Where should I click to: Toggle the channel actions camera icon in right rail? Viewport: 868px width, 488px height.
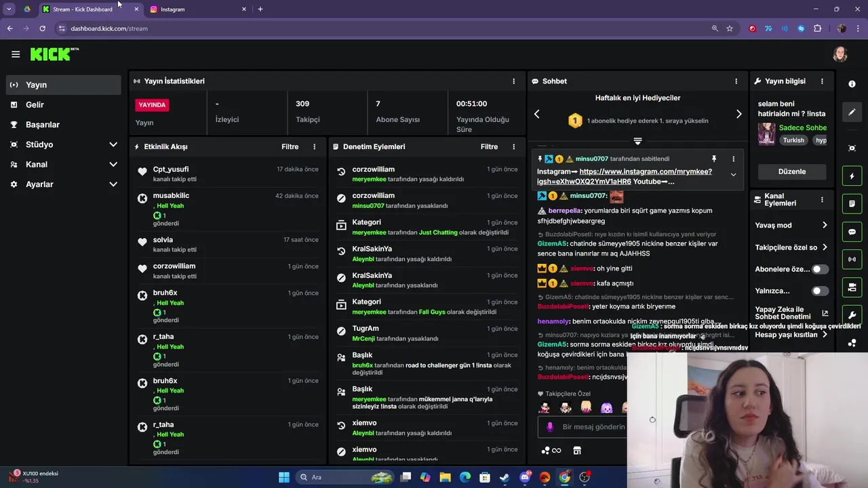852,287
